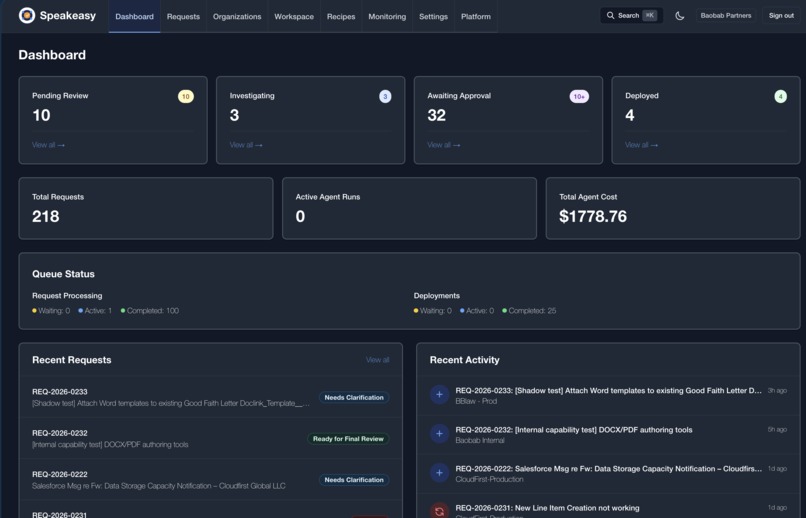Open REQ-2026-0222 Salesforce Msg activity entry
806x518 pixels.
pos(608,473)
